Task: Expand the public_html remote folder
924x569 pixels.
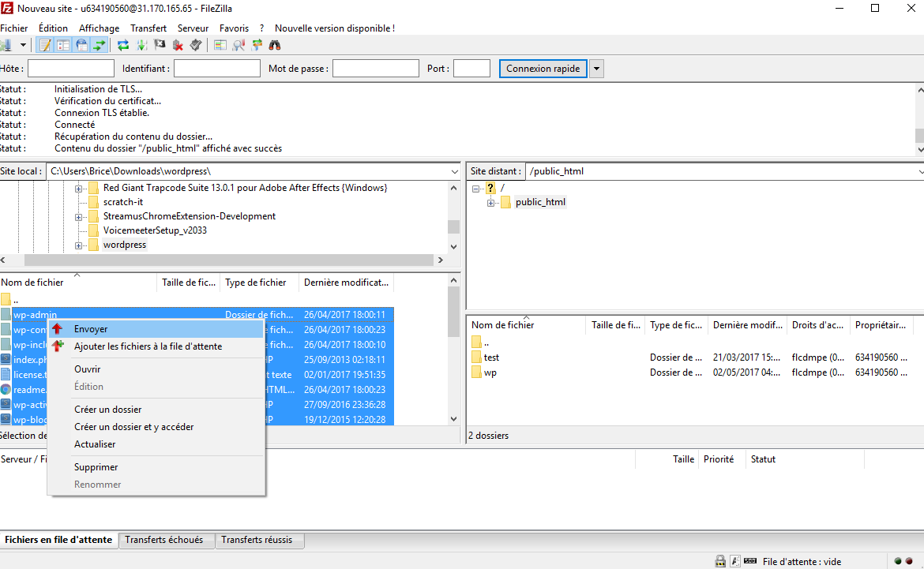Action: (490, 203)
